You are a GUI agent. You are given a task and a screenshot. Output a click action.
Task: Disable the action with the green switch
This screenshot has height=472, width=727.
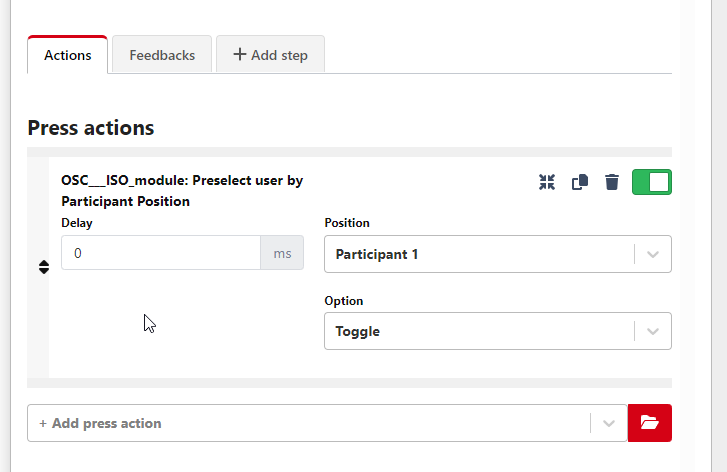(651, 182)
